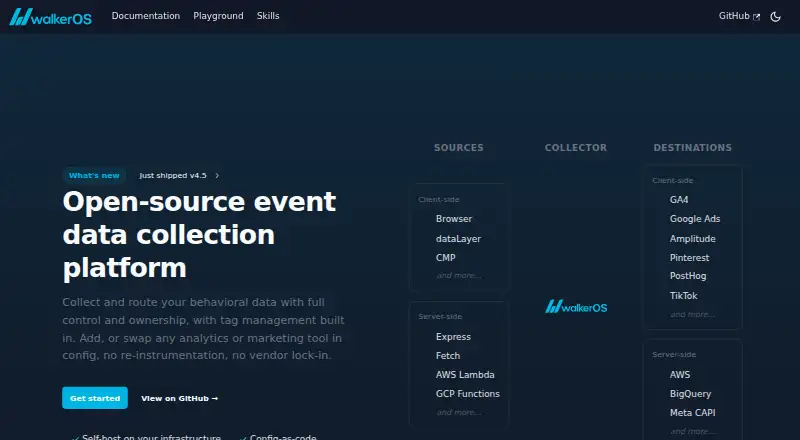
Task: Click the Open-source event data collection headline
Action: (x=199, y=234)
